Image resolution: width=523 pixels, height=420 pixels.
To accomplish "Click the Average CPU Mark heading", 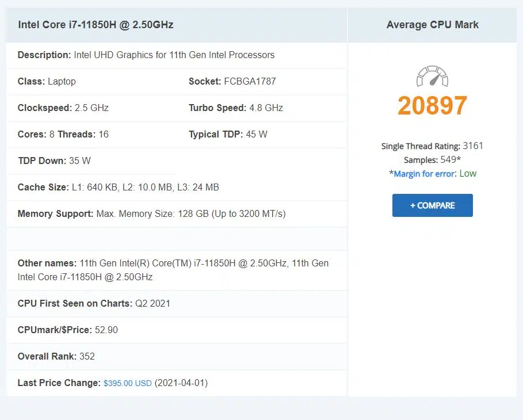I will tap(432, 25).
